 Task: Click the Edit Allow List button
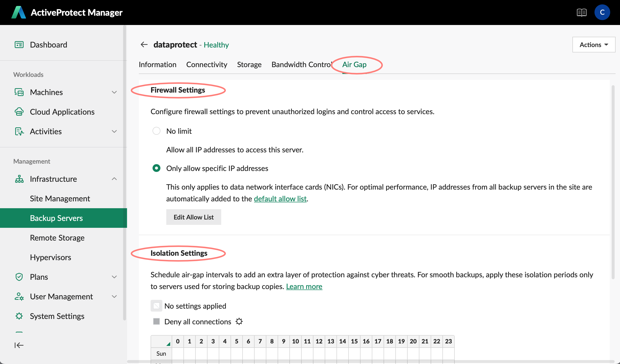click(194, 217)
